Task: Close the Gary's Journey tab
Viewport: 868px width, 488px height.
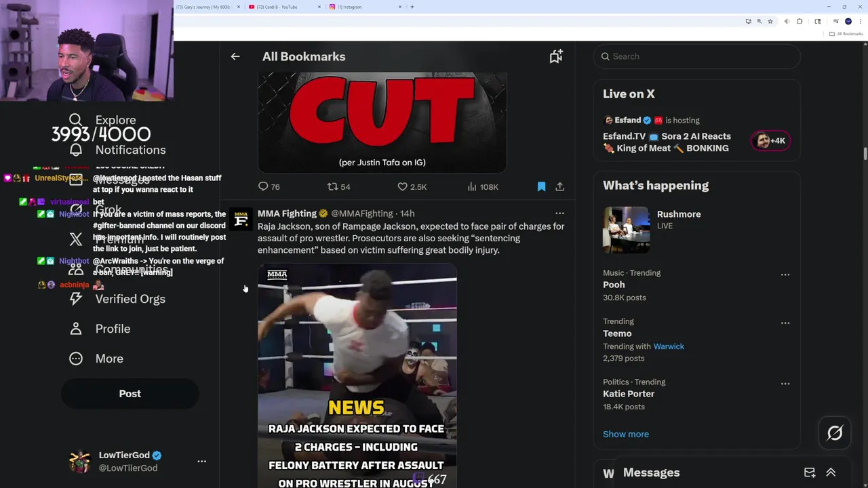Action: [x=239, y=7]
